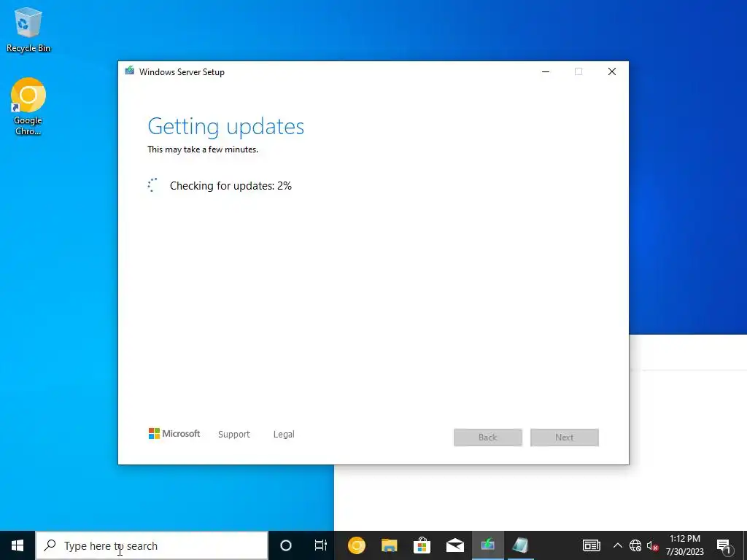Close the Windows Server Setup window
The height and width of the screenshot is (560, 747).
[x=612, y=71]
